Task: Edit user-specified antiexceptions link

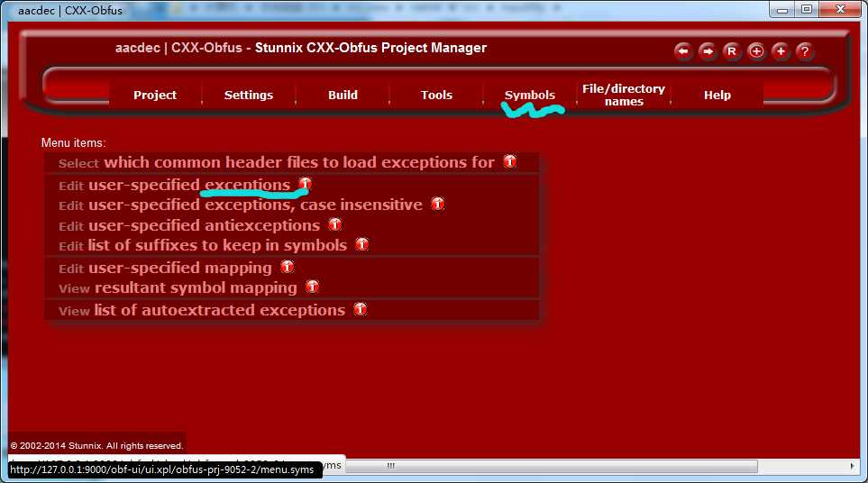Action: pyautogui.click(x=189, y=225)
